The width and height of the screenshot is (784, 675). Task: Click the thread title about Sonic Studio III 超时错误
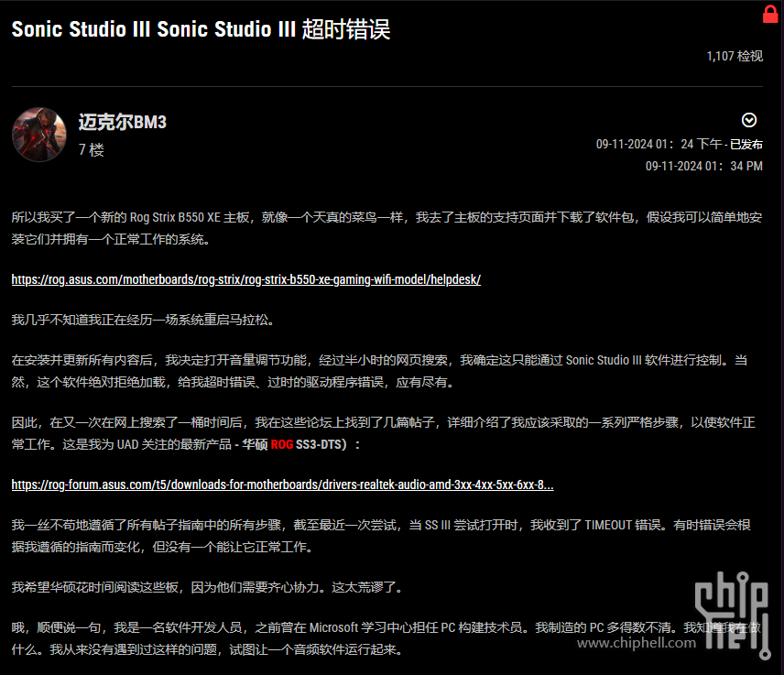pos(201,29)
